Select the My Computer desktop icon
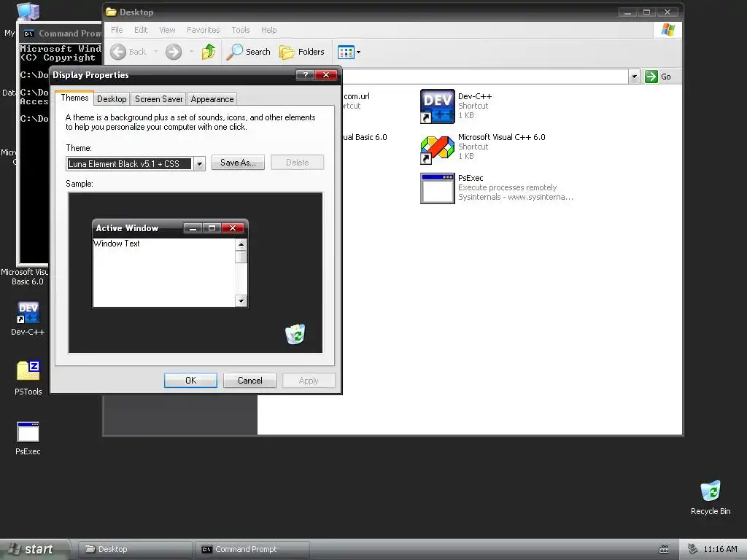The width and height of the screenshot is (747, 560). point(27,11)
